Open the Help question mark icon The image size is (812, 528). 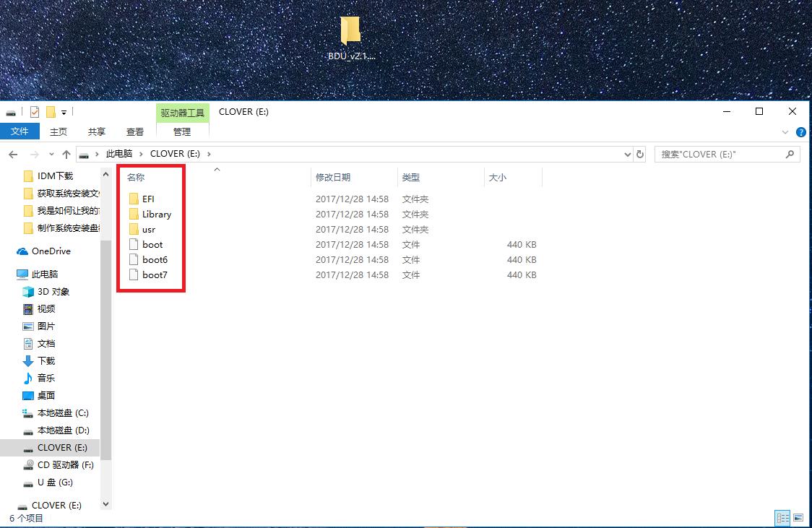coord(801,131)
